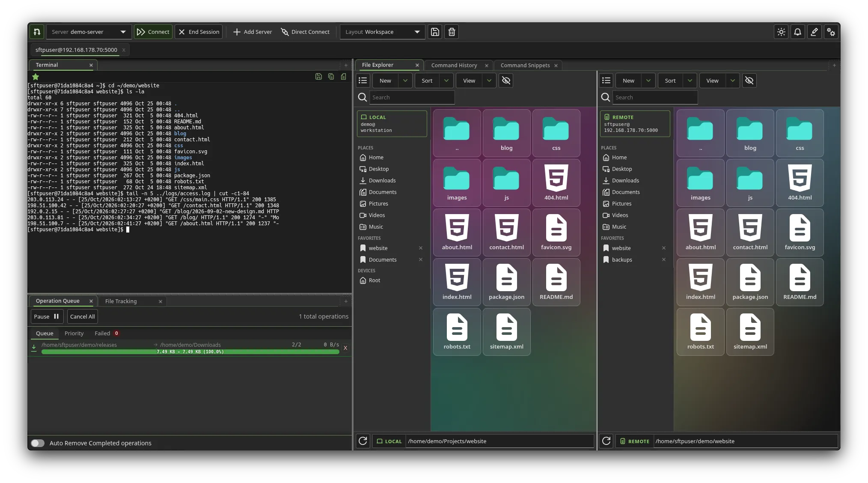Expand remote Sort dropdown arrow
The width and height of the screenshot is (868, 483).
click(x=690, y=80)
